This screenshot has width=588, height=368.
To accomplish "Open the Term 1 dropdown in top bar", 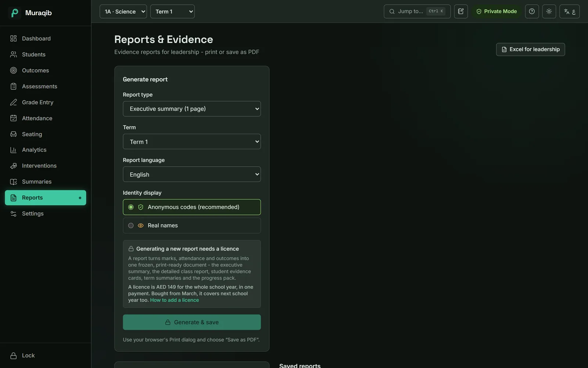I will 172,11.
